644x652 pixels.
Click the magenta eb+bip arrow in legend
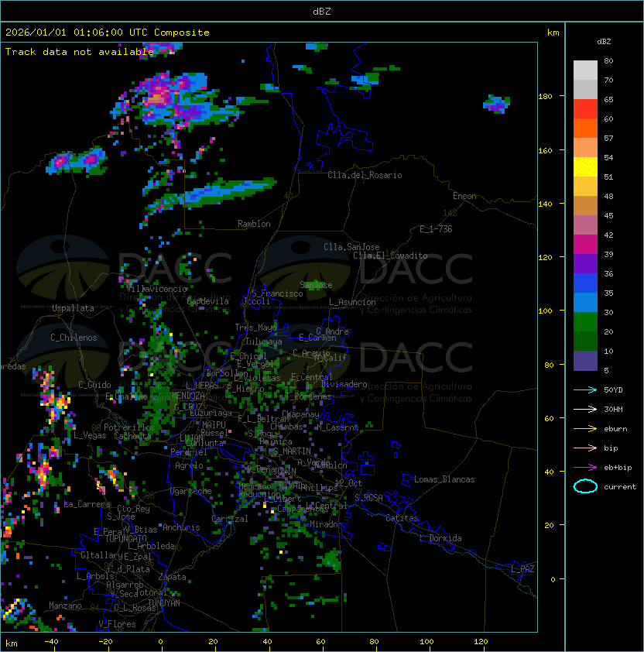coord(585,468)
